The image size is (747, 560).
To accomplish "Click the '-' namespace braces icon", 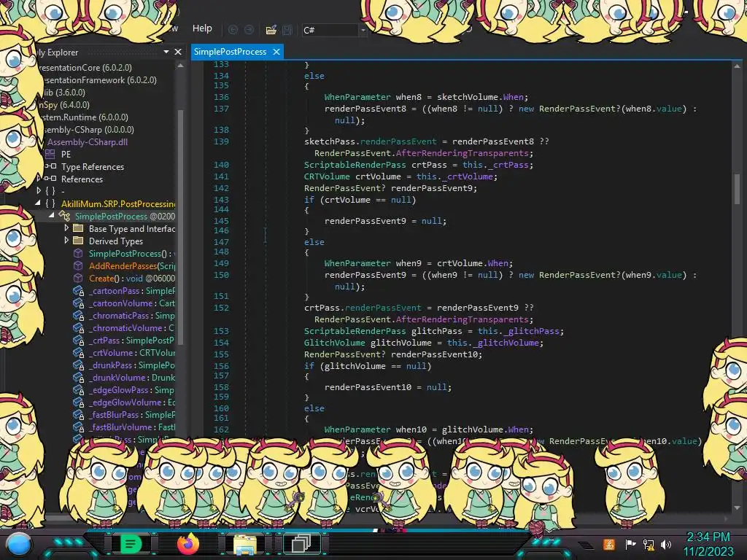I will 50,191.
